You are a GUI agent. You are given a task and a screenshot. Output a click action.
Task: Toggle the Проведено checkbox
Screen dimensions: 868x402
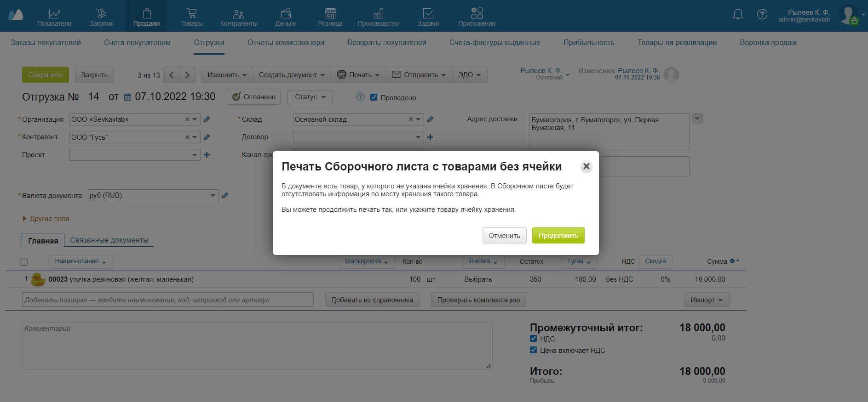374,97
